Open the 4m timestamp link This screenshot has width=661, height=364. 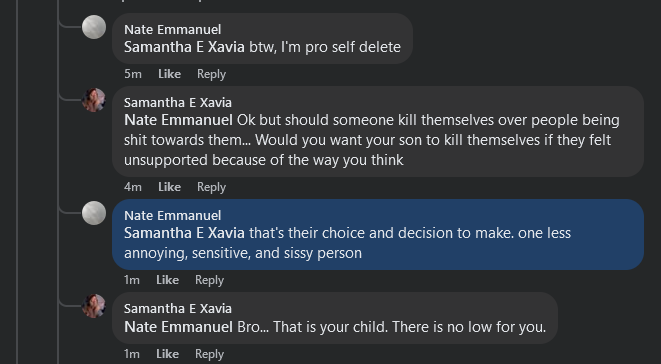pos(133,187)
